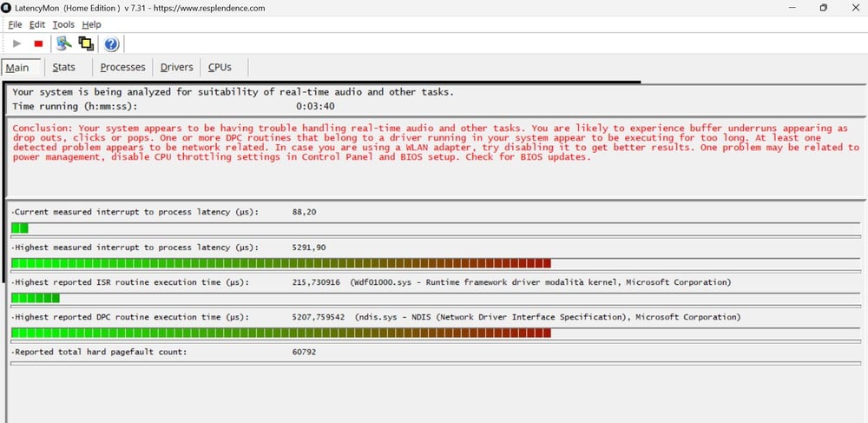Click the DPC time value 5207,759542
The image size is (868, 423).
point(319,317)
